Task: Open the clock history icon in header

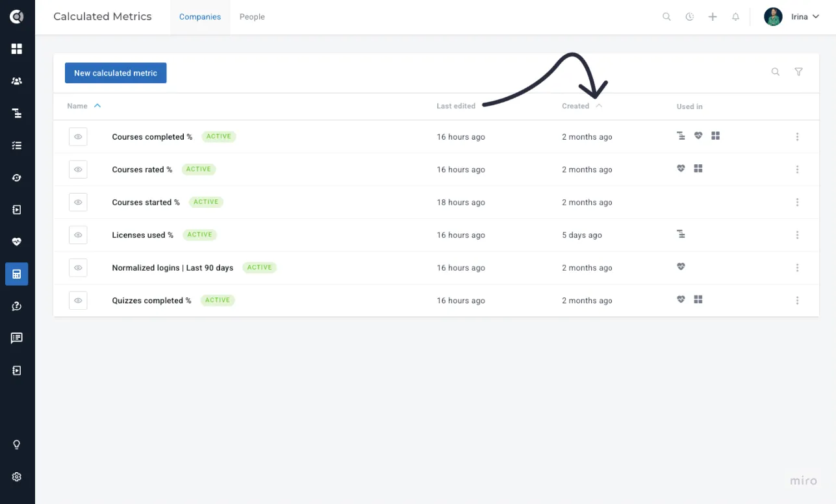Action: 689,17
